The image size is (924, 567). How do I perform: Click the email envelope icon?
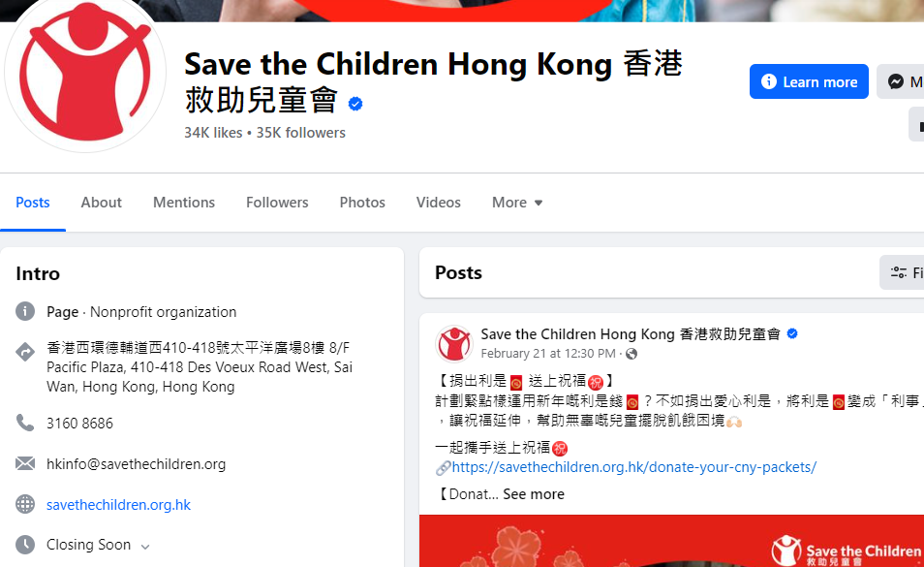click(25, 463)
